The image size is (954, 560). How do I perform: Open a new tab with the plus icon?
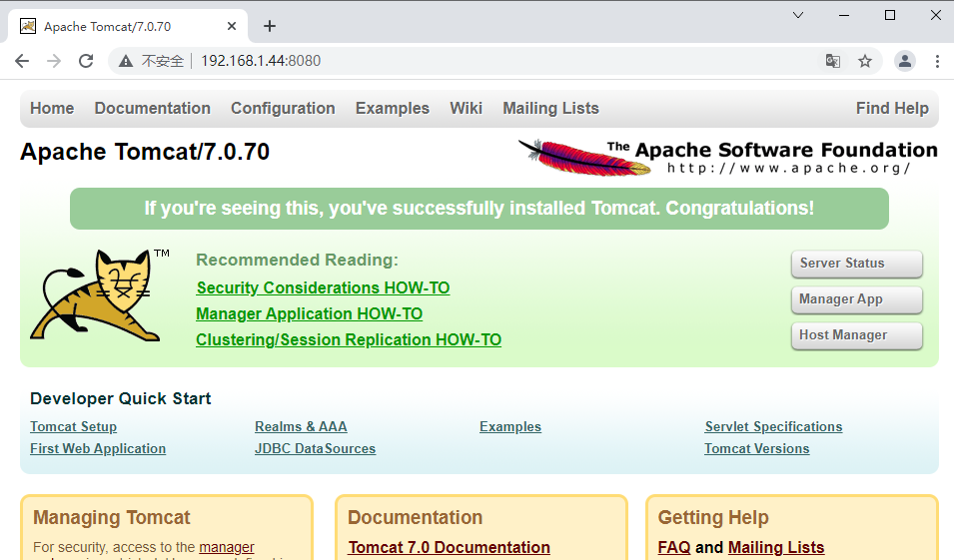[x=270, y=26]
